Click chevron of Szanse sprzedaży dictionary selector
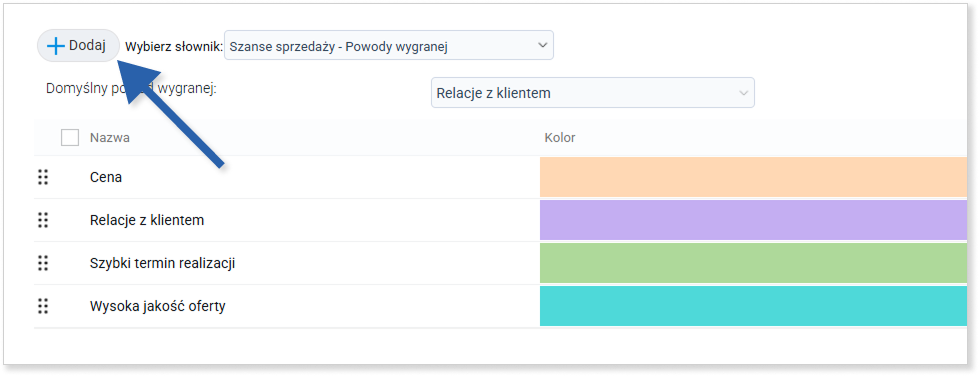979x376 pixels. tap(541, 46)
